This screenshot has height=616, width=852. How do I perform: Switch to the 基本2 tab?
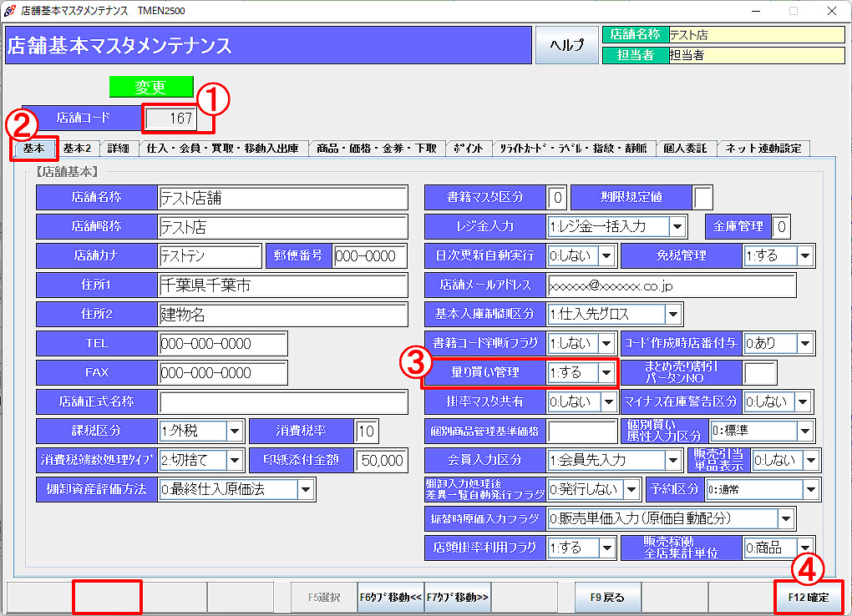79,149
